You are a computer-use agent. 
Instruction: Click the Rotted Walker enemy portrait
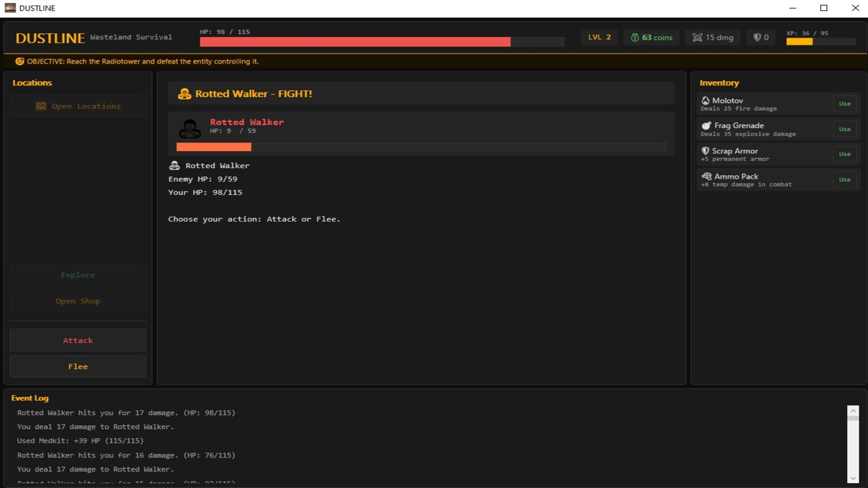coord(190,129)
